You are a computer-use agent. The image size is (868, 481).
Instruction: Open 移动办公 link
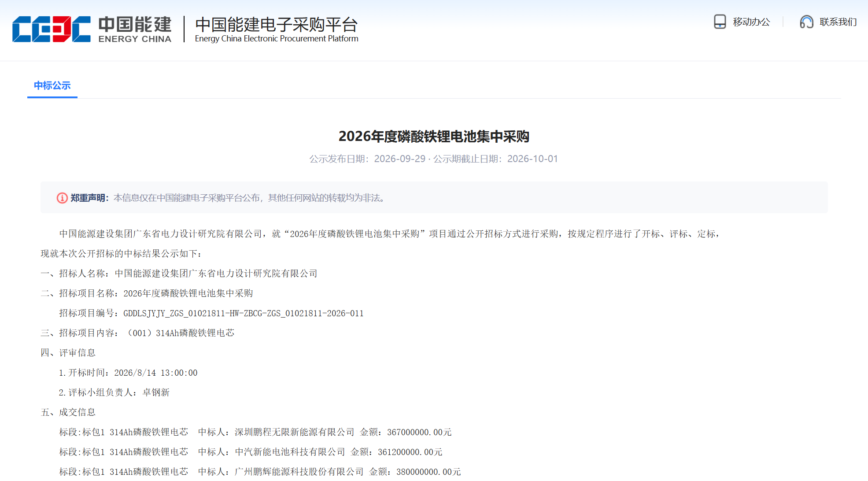(x=751, y=22)
